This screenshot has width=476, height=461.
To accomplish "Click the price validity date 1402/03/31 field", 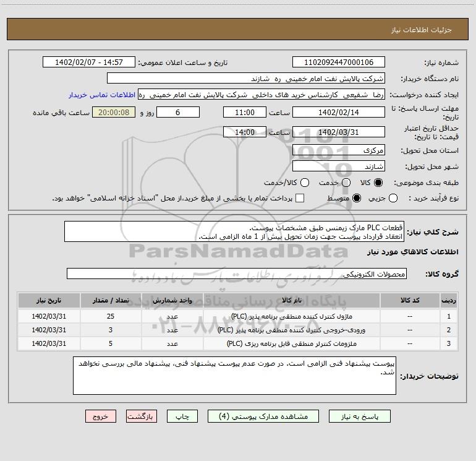I will point(339,132).
